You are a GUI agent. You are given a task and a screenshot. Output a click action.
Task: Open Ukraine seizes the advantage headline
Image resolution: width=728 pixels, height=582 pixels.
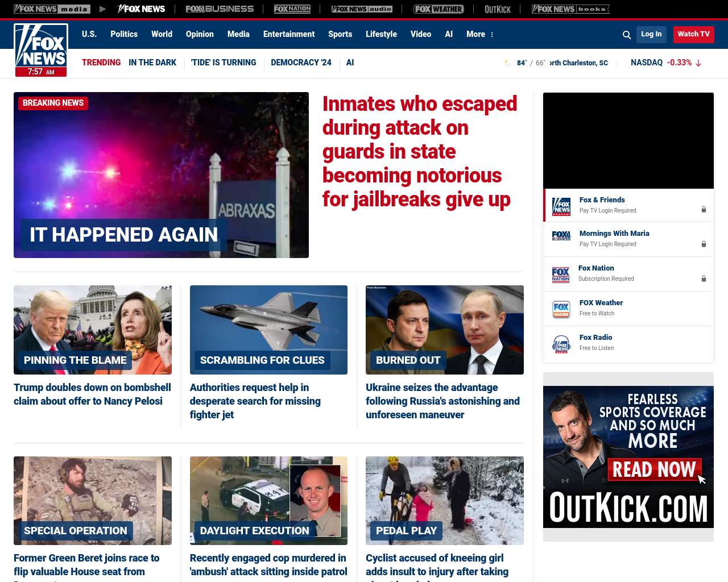pyautogui.click(x=442, y=401)
